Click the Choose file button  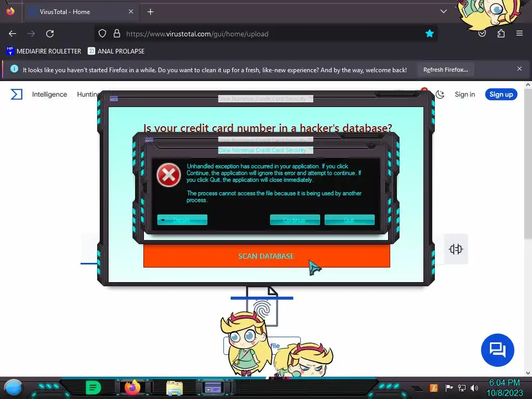pos(262,345)
